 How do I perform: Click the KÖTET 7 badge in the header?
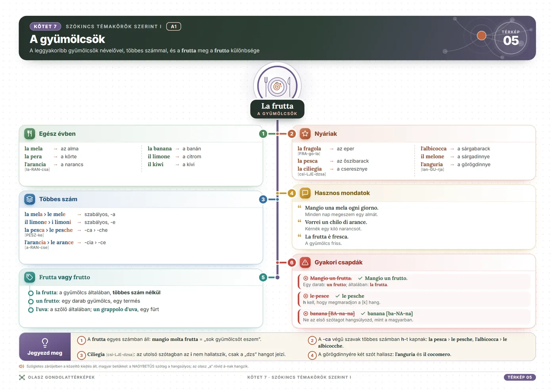point(45,27)
